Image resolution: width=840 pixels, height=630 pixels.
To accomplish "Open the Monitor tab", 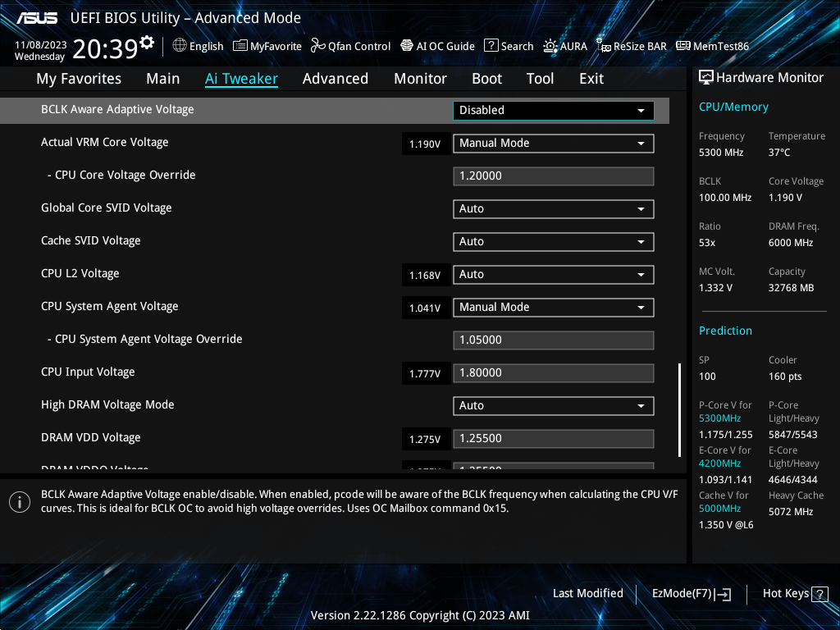I will point(421,79).
